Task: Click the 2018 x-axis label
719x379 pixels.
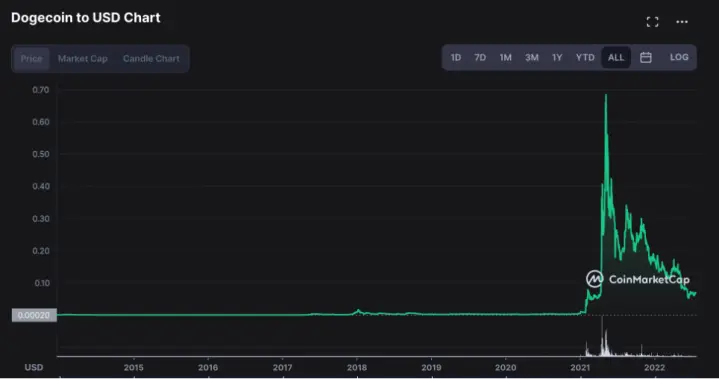Action: tap(357, 368)
